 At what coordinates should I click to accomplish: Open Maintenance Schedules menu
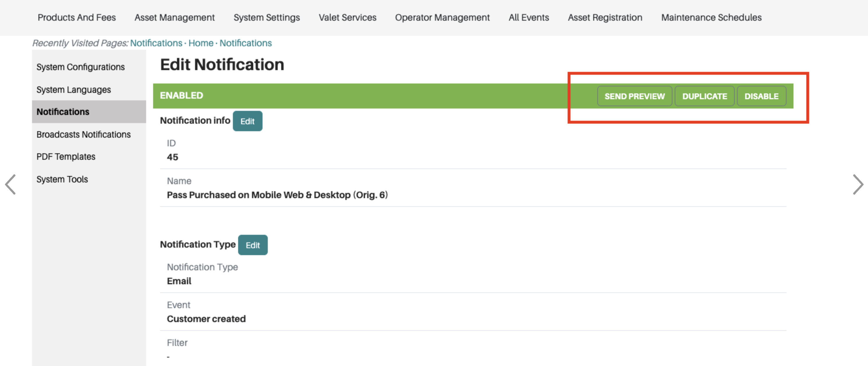[x=711, y=17]
